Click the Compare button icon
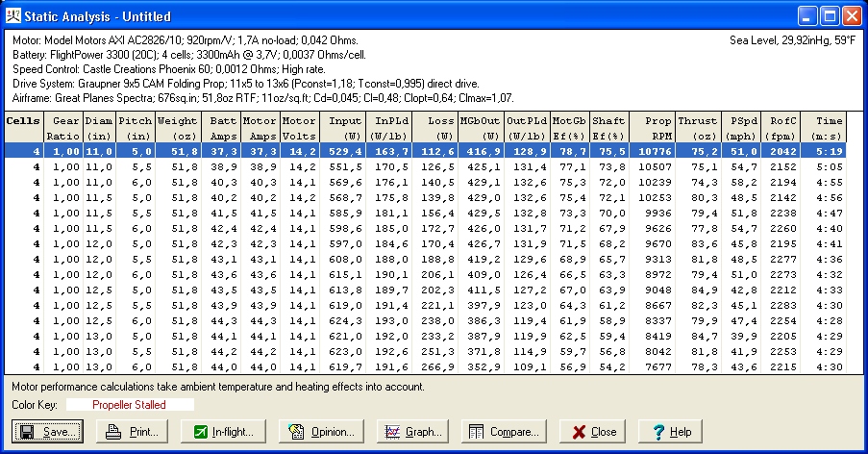Image resolution: width=868 pixels, height=454 pixels. [475, 432]
